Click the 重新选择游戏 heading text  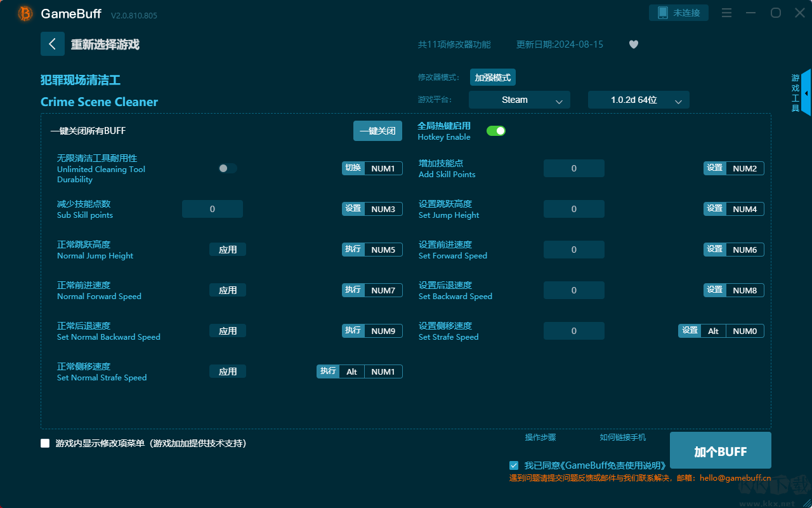point(105,44)
